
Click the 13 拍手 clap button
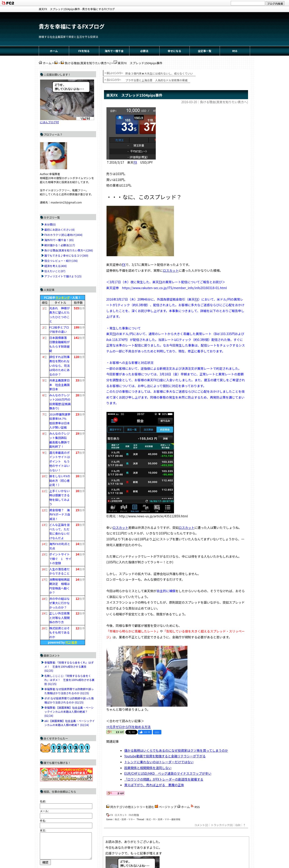(x=115, y=732)
